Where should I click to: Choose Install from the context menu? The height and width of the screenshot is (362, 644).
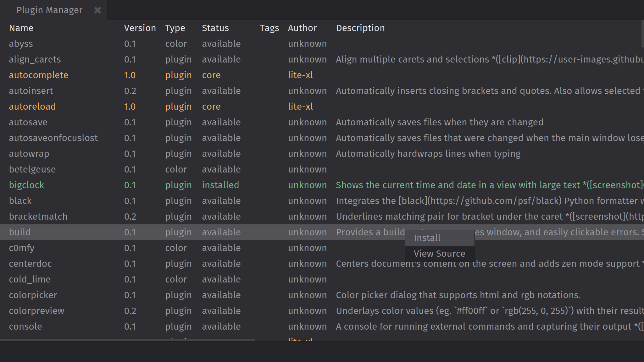coord(439,238)
